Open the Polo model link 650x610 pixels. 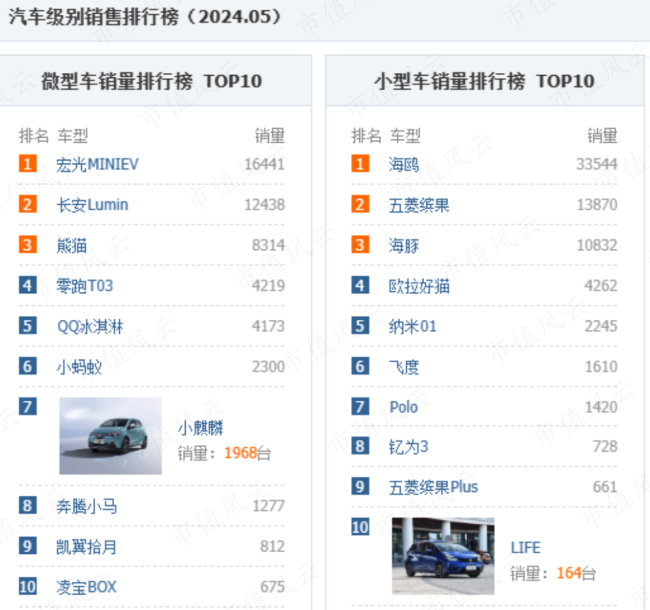tap(404, 407)
